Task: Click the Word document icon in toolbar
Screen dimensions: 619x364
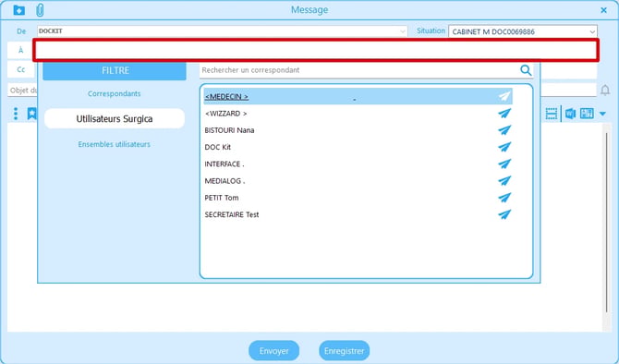Action: [x=570, y=114]
